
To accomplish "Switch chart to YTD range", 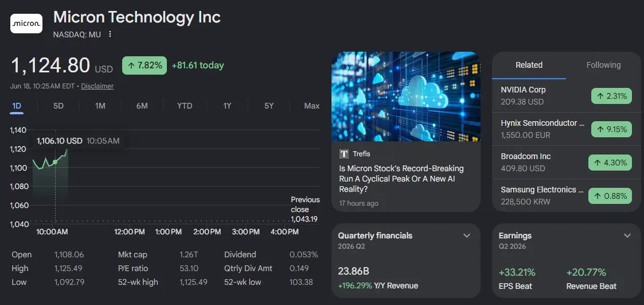I will pos(185,106).
